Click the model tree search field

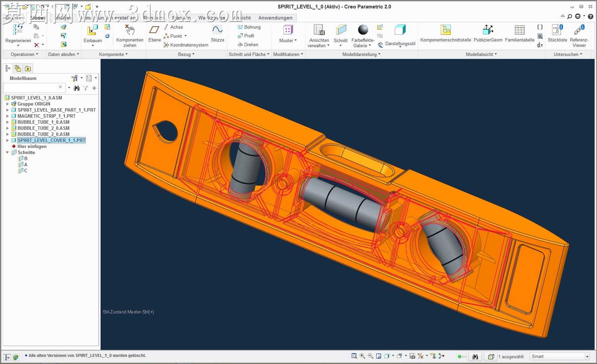pos(33,88)
